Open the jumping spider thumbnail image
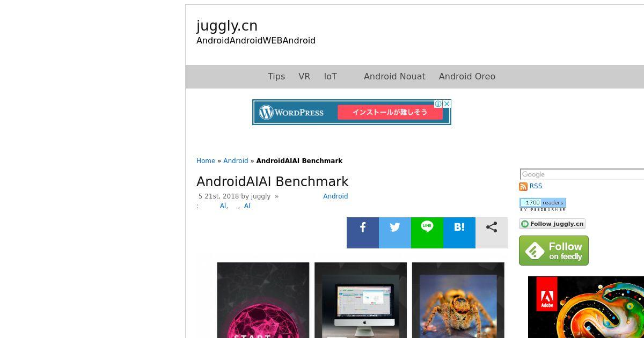Image resolution: width=644 pixels, height=338 pixels. tap(458, 300)
